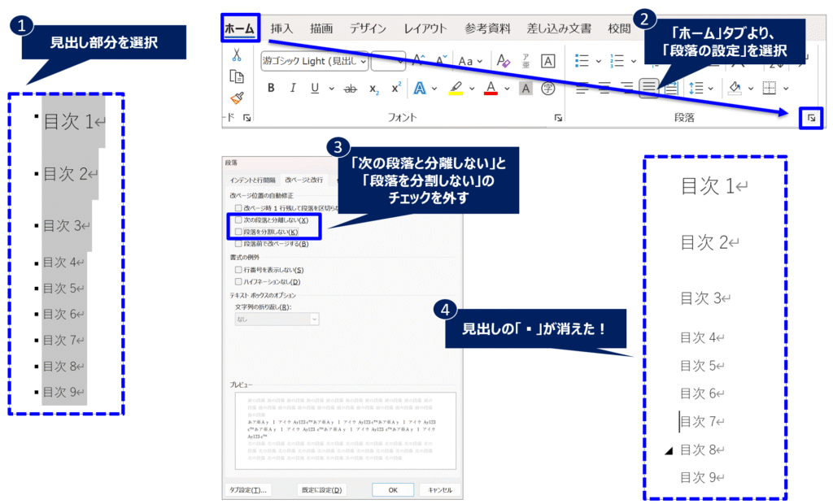Click the blue Text Effects A icon
The height and width of the screenshot is (504, 833).
point(420,88)
